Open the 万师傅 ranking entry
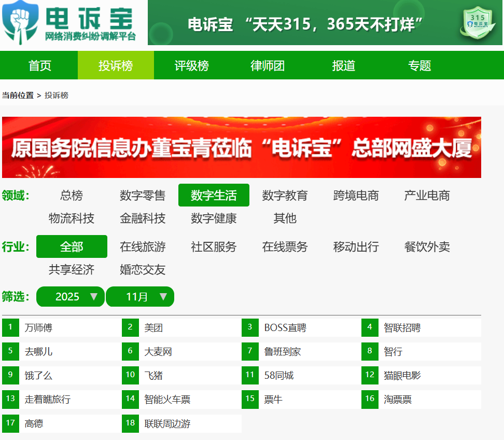504x440 pixels. tap(38, 328)
